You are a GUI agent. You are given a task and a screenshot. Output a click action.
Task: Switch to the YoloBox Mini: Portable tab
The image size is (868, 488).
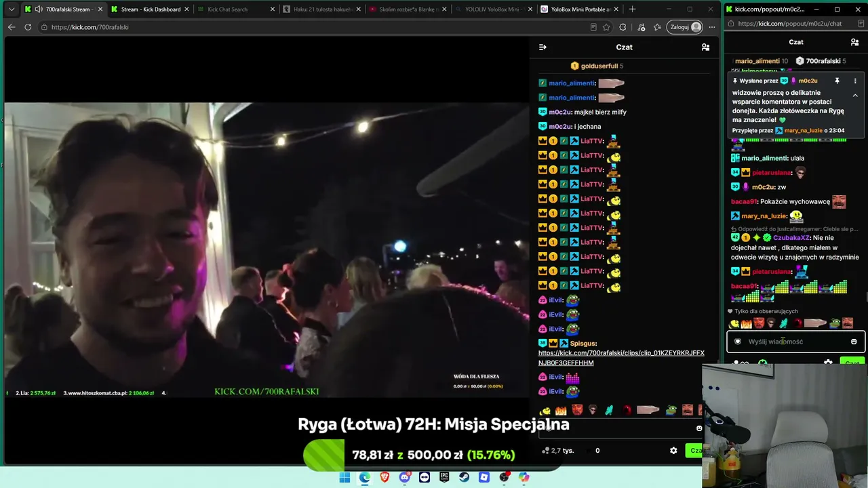(580, 9)
